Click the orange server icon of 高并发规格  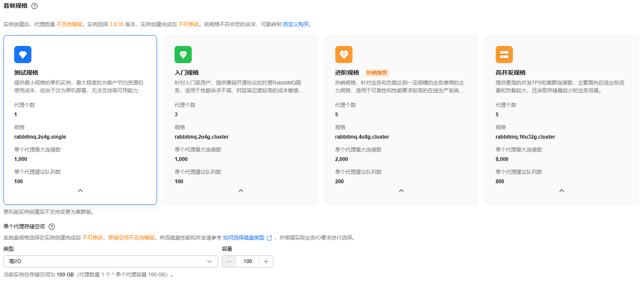click(x=504, y=55)
